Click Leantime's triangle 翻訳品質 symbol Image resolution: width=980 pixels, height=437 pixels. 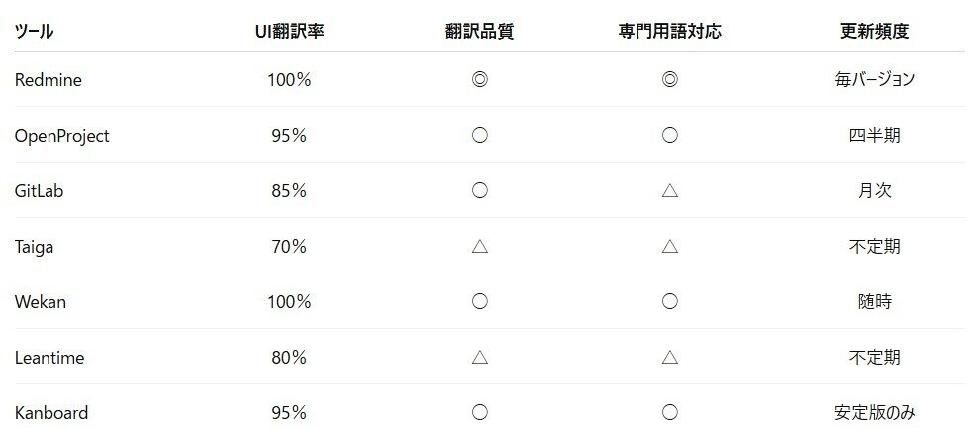point(480,357)
